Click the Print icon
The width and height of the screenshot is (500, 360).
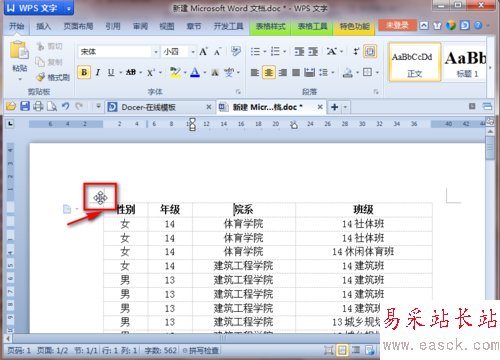(x=38, y=107)
